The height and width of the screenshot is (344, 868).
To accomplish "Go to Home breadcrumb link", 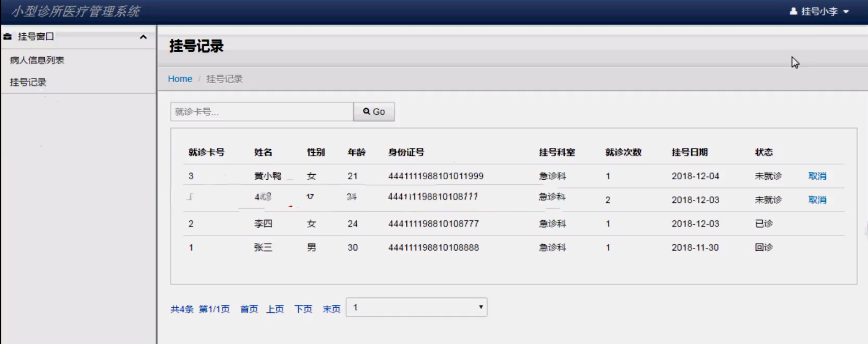I will [180, 79].
